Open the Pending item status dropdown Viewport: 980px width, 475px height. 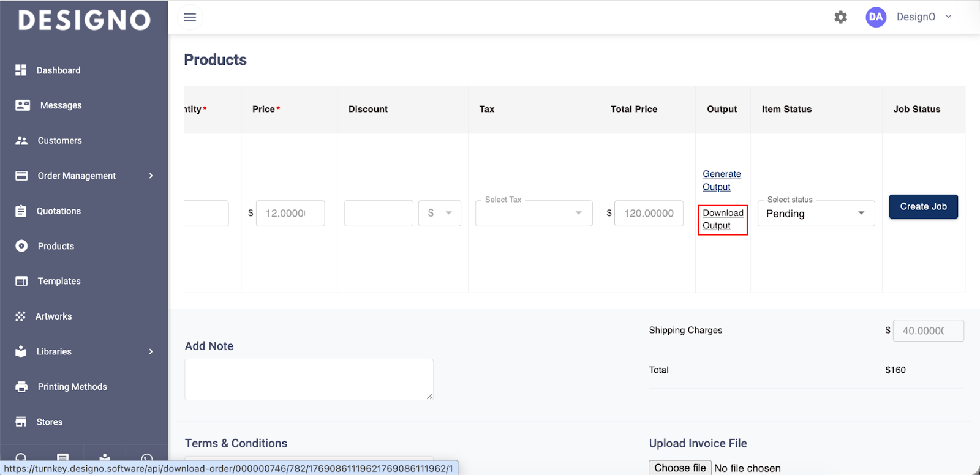[x=815, y=214]
